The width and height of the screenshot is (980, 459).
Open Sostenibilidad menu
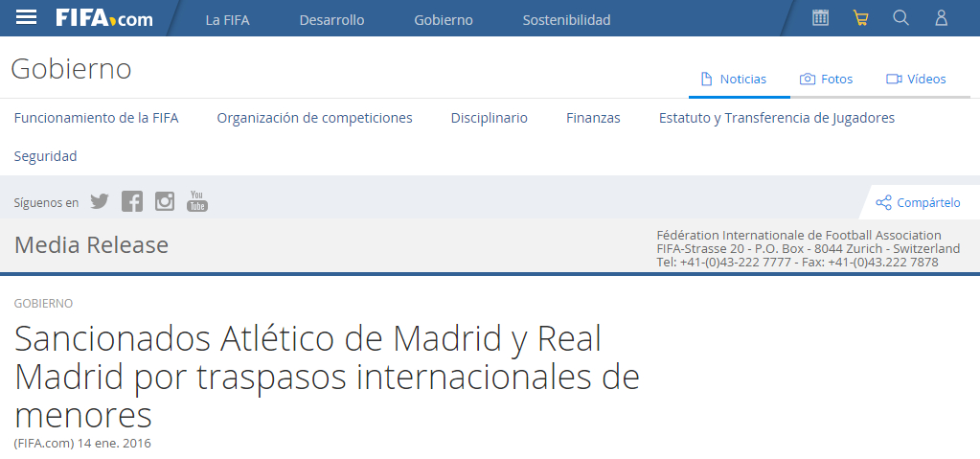(x=566, y=20)
